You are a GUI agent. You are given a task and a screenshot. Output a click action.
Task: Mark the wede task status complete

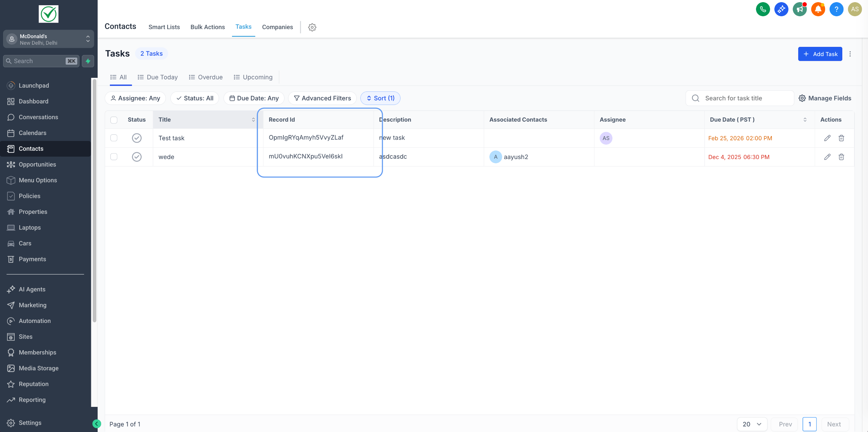tap(137, 157)
